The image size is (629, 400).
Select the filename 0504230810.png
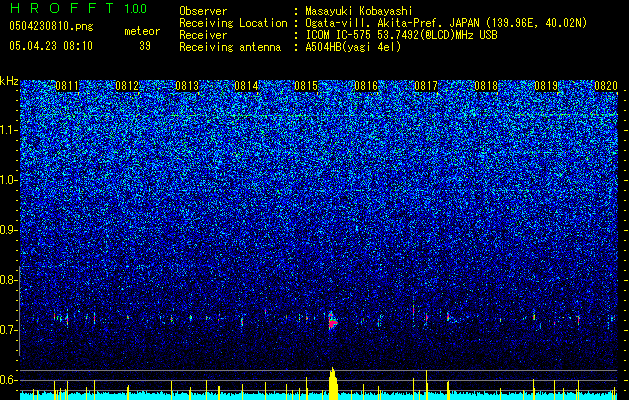click(x=51, y=27)
